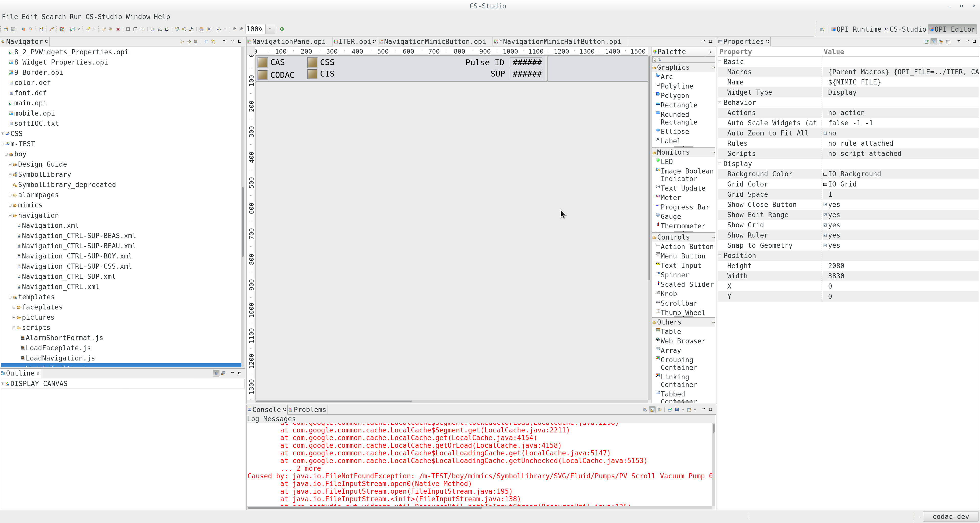The width and height of the screenshot is (980, 523).
Task: Collapse the Behavior properties section
Action: tap(720, 102)
